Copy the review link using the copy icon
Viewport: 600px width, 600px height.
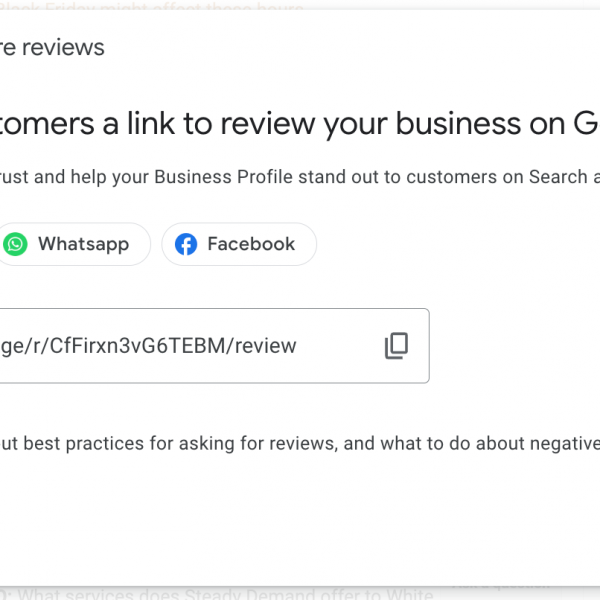(396, 346)
